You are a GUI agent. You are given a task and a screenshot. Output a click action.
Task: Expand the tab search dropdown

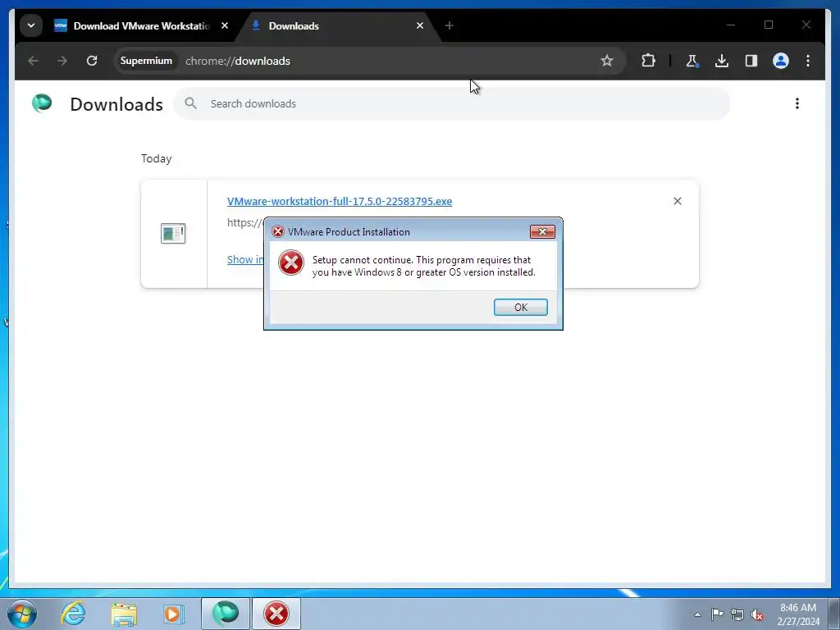click(x=31, y=25)
